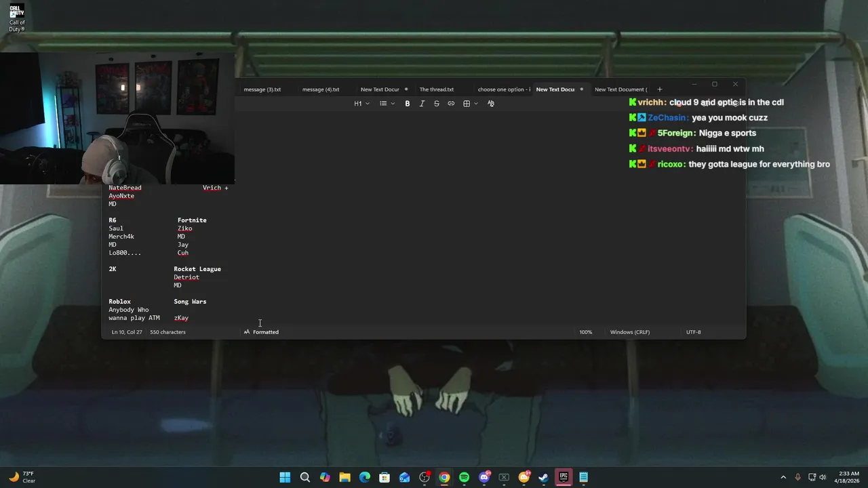Click chat username 'ZeChasin'
Image resolution: width=868 pixels, height=488 pixels.
tap(667, 118)
